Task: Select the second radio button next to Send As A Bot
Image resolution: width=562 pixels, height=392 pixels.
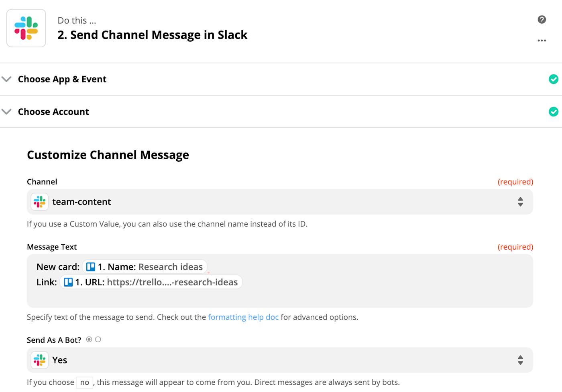Action: [x=98, y=339]
